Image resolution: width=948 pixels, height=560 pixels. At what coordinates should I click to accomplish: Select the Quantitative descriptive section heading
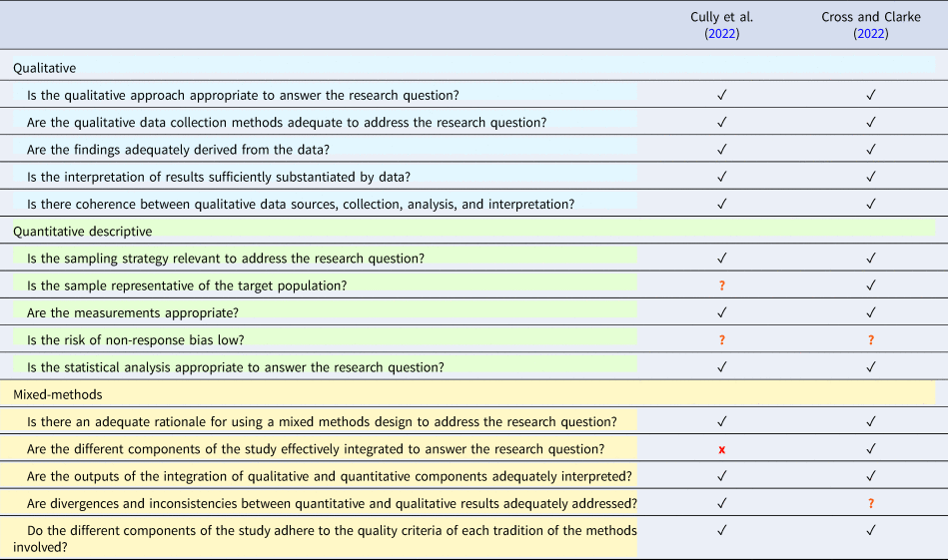click(82, 231)
